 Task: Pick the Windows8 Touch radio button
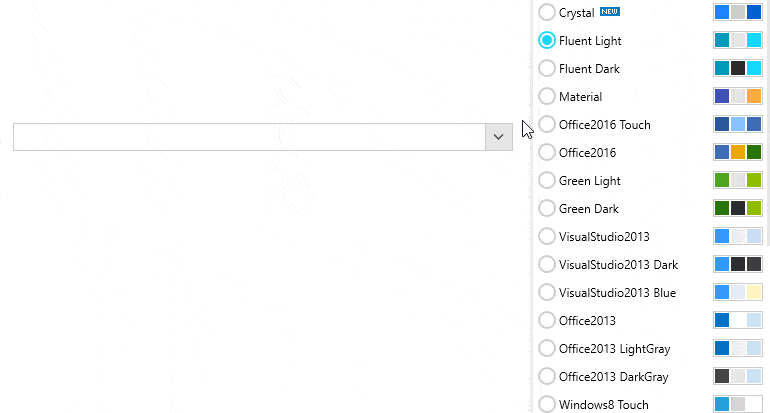(x=547, y=404)
